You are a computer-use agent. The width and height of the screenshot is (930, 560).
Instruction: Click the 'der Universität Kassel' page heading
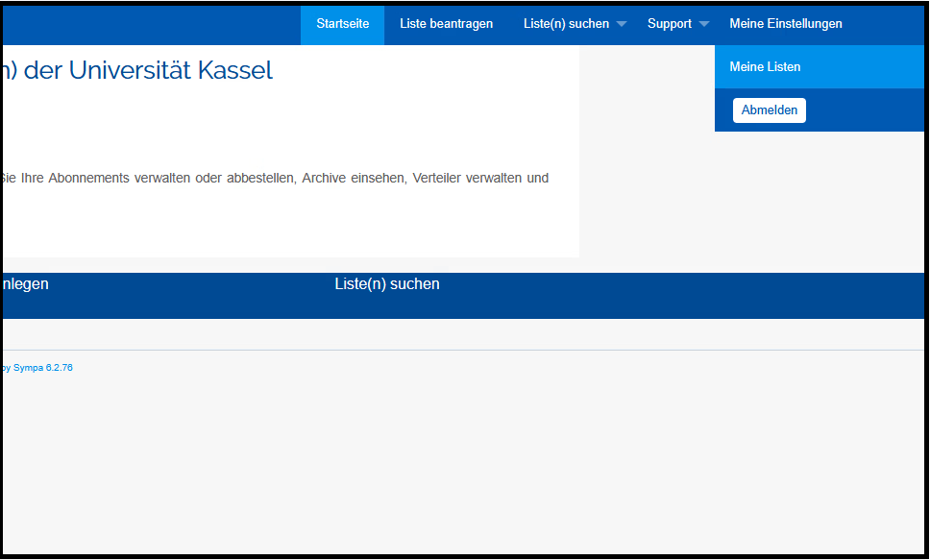point(144,70)
